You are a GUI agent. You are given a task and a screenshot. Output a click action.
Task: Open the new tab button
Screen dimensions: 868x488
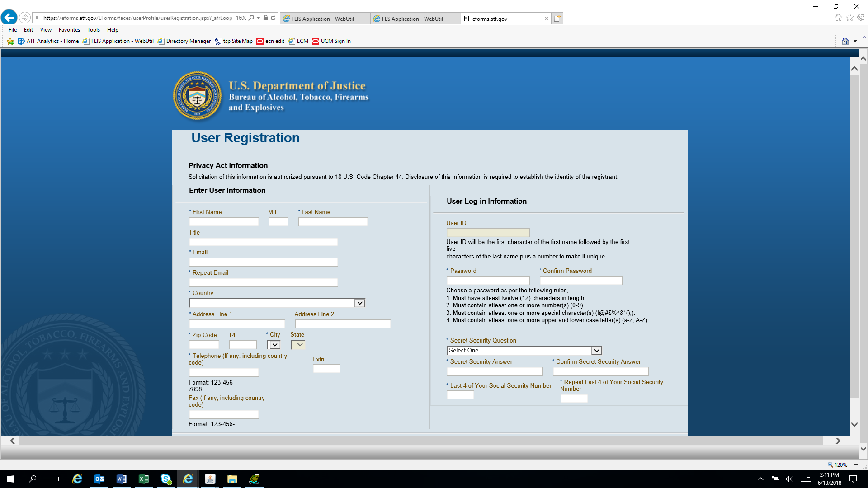557,19
